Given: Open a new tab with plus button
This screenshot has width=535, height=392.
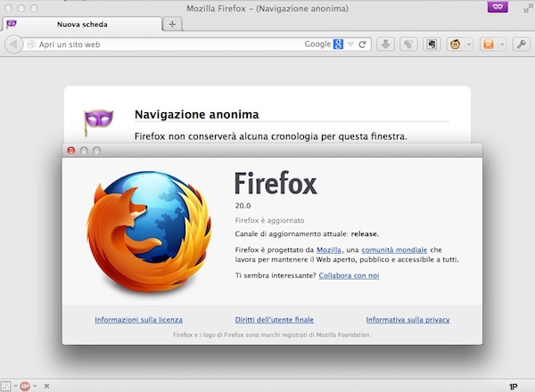Looking at the screenshot, I should click(172, 24).
